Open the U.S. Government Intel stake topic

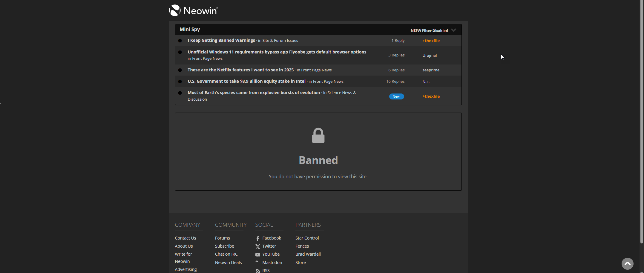pos(246,81)
